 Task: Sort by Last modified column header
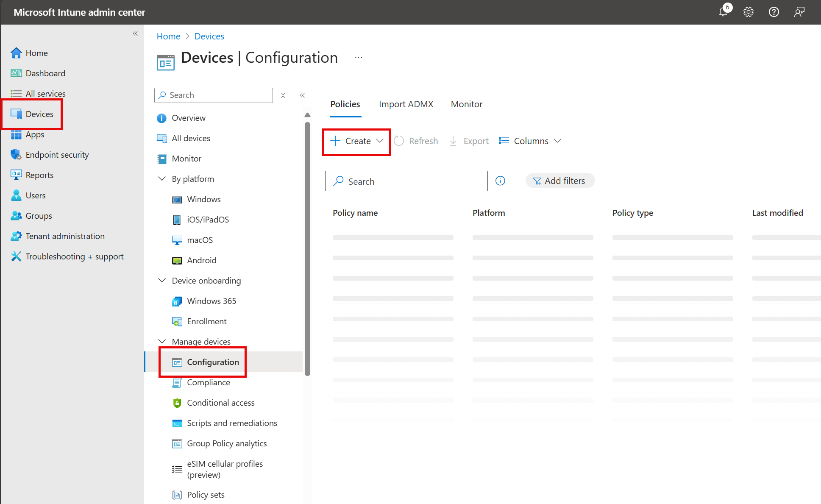coord(778,213)
